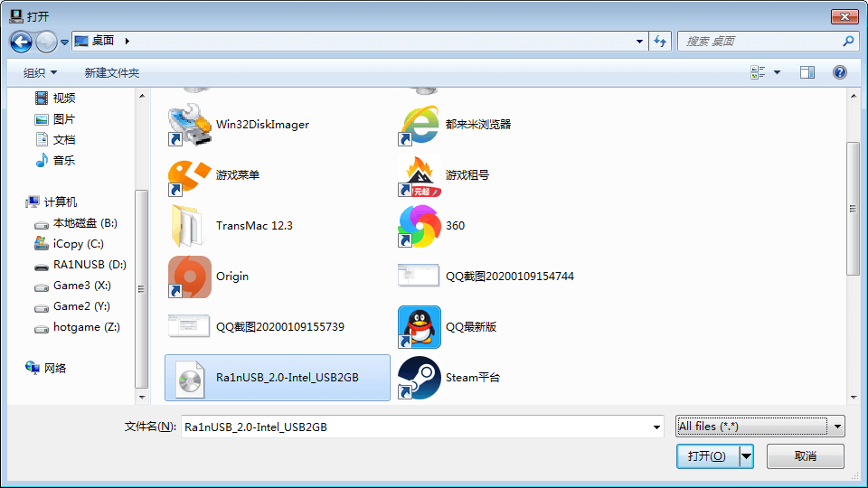Open the All files type dropdown
The height and width of the screenshot is (488, 868).
pos(759,427)
